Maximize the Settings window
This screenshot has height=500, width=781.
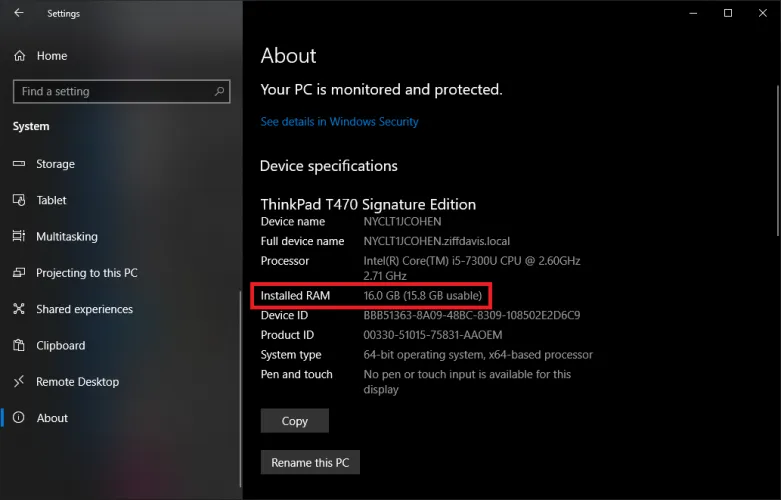coord(728,13)
